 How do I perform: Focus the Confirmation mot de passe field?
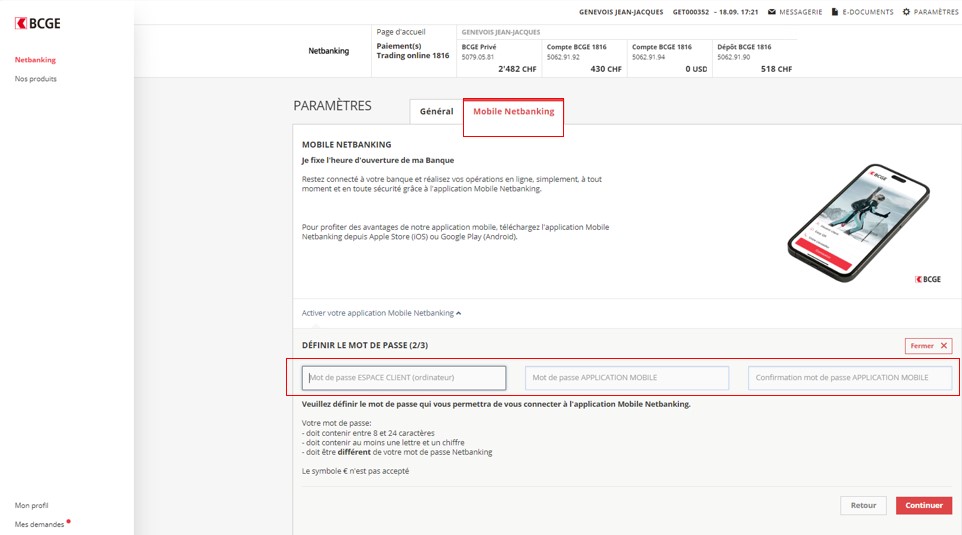point(850,378)
